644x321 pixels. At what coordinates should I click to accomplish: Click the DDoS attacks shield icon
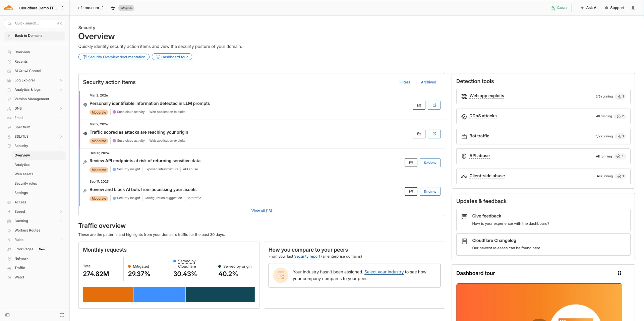(464, 116)
